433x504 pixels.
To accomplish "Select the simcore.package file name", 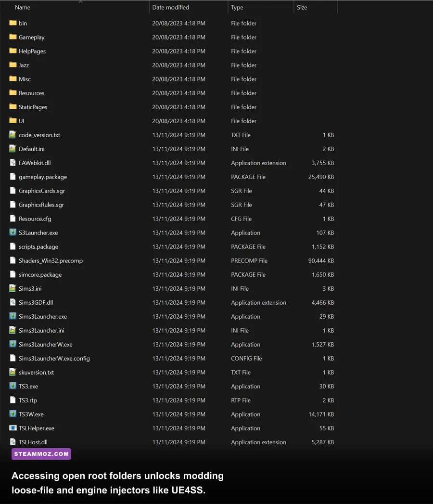I will click(40, 275).
